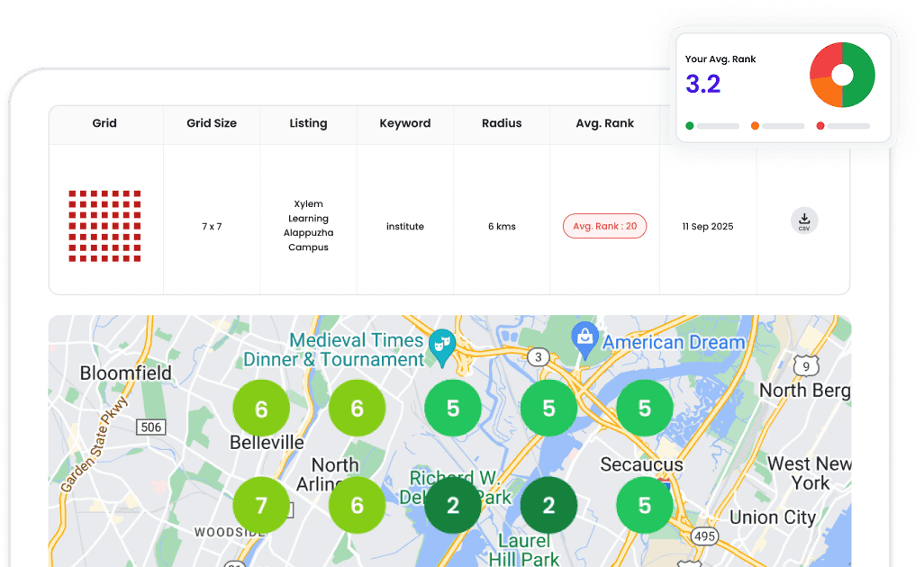Viewport: 924px width, 567px height.
Task: Open the Xylem Learning Alappuzha Campus listing
Action: click(308, 226)
